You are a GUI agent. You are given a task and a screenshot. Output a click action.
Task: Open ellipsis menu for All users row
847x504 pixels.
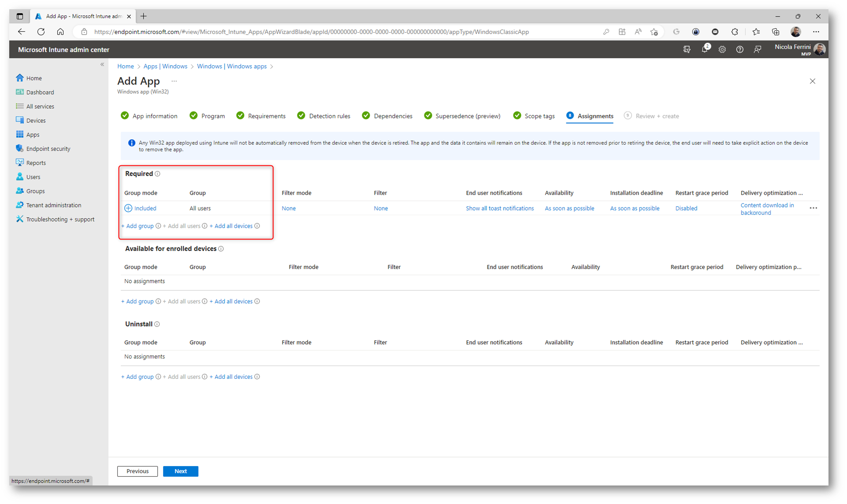point(813,208)
